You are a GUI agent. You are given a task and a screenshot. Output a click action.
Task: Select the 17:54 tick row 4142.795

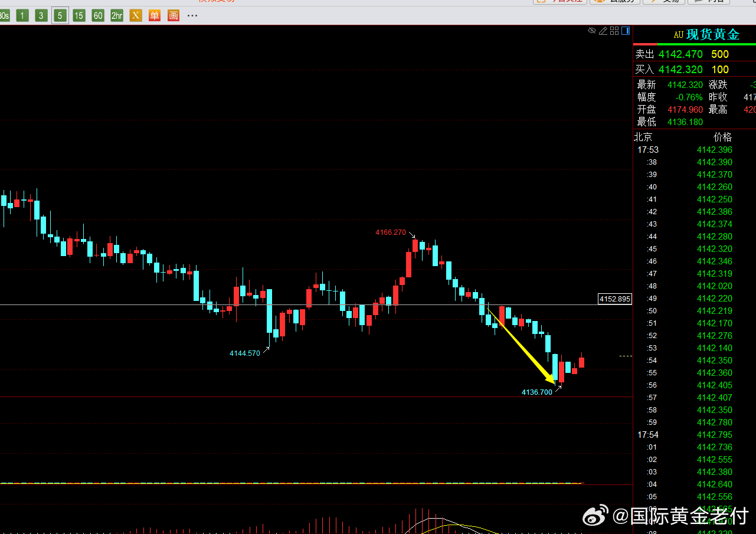695,435
